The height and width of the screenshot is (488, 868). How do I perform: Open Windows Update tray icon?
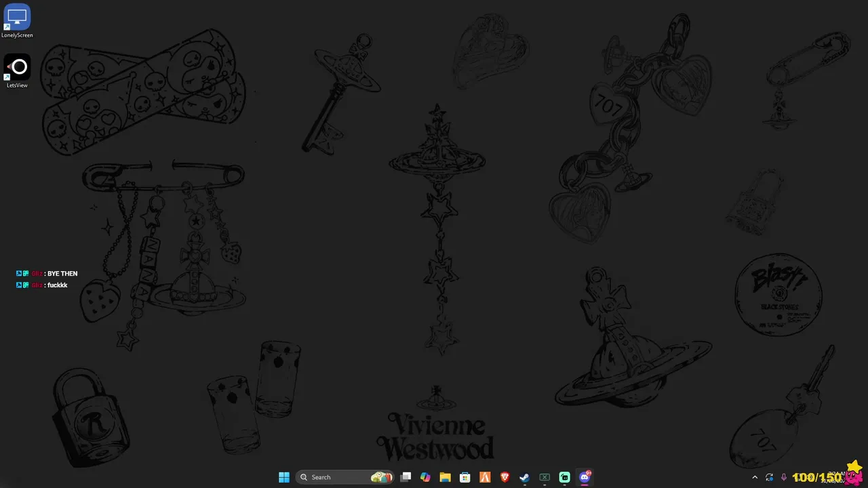[x=769, y=477]
